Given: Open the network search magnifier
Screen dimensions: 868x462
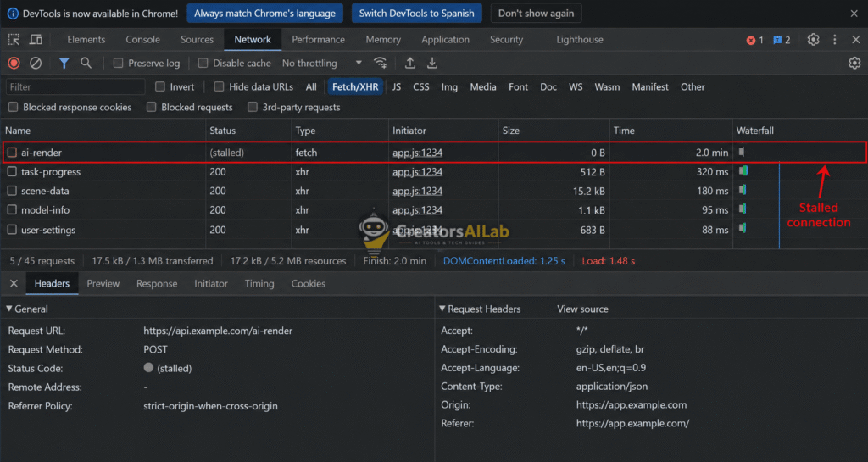Looking at the screenshot, I should point(86,63).
